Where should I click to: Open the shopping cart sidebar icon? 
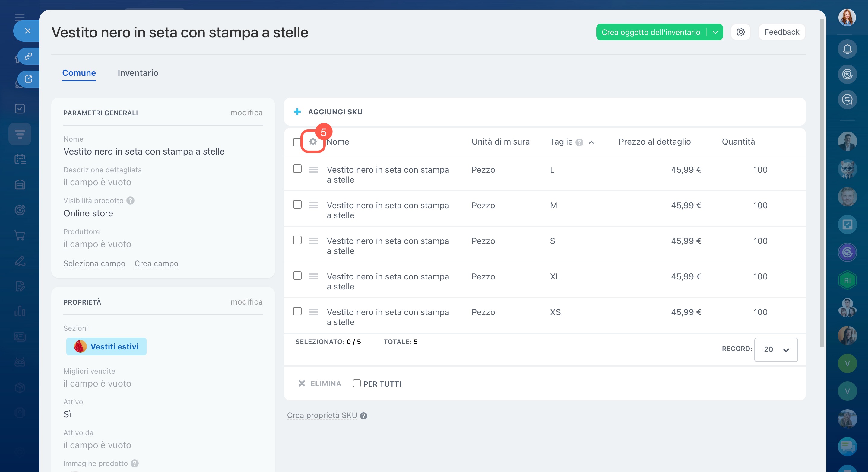20,235
